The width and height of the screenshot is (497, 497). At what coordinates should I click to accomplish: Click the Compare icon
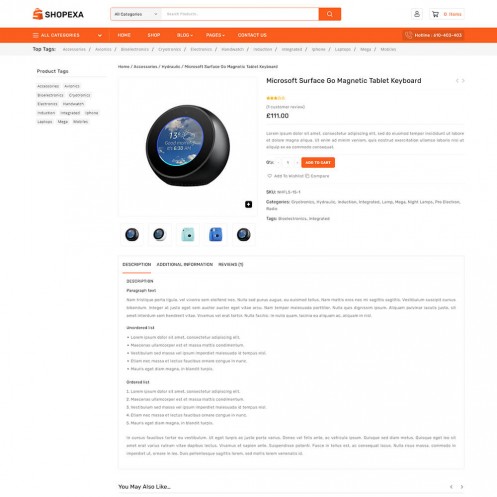coord(307,176)
